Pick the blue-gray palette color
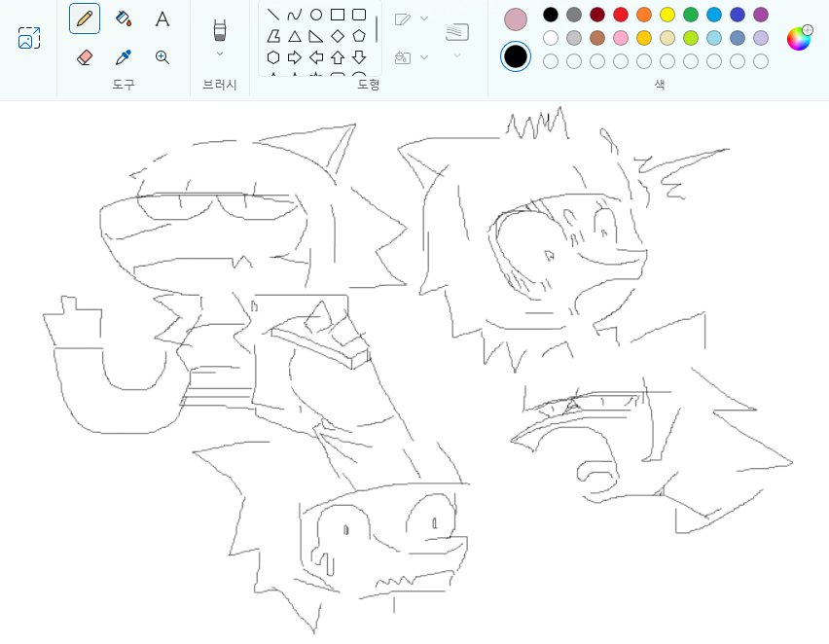 click(737, 38)
